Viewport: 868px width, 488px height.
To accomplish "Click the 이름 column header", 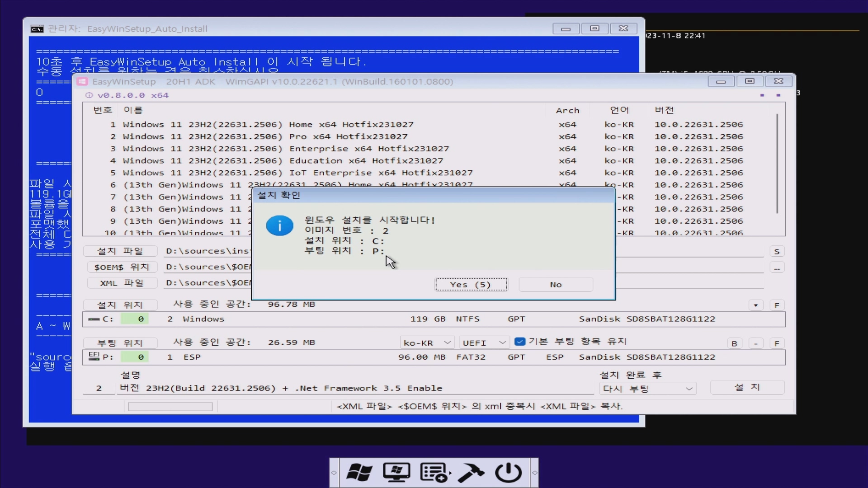I will 133,110.
